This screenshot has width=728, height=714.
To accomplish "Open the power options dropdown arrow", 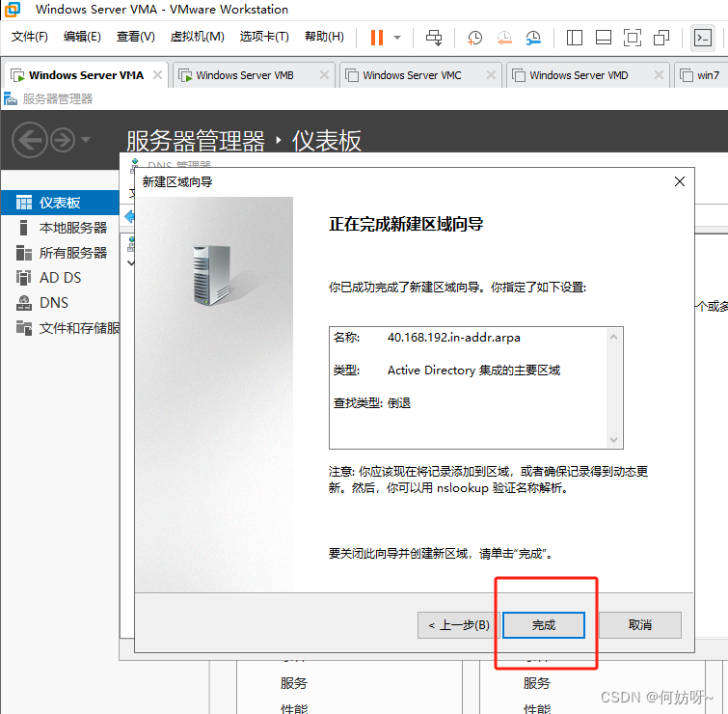I will pos(397,38).
